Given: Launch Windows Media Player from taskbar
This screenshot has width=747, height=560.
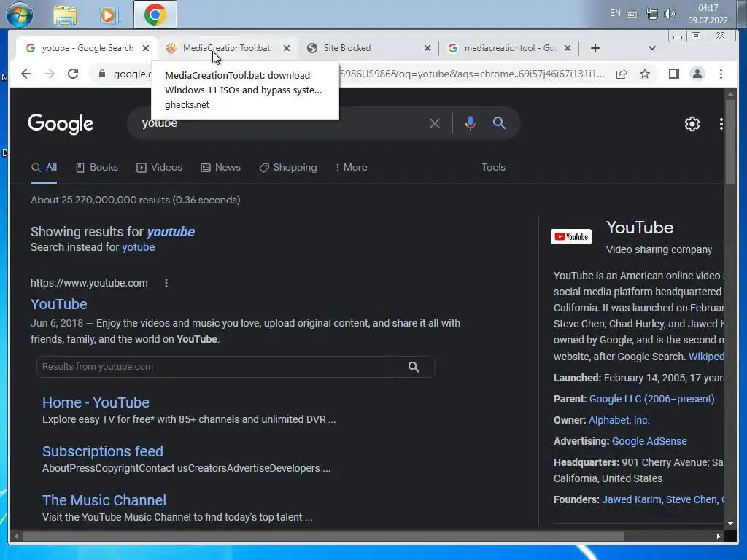Looking at the screenshot, I should [x=109, y=15].
